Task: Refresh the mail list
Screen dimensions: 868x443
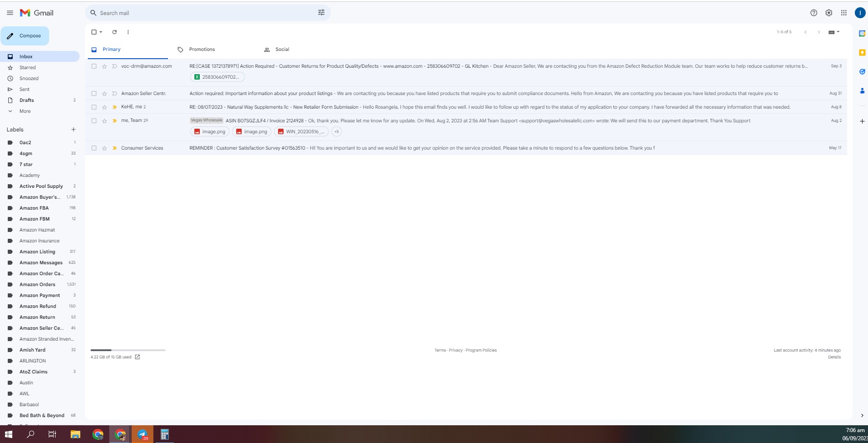Action: 115,32
